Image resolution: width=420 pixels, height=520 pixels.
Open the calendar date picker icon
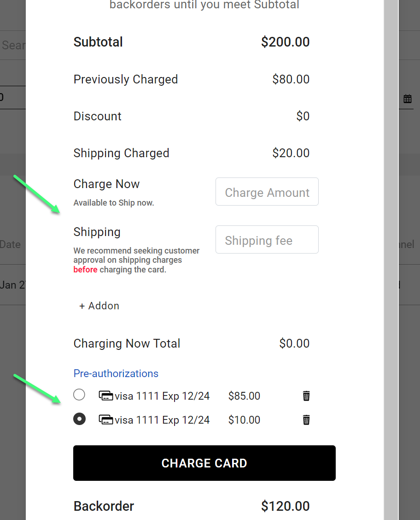click(x=408, y=99)
